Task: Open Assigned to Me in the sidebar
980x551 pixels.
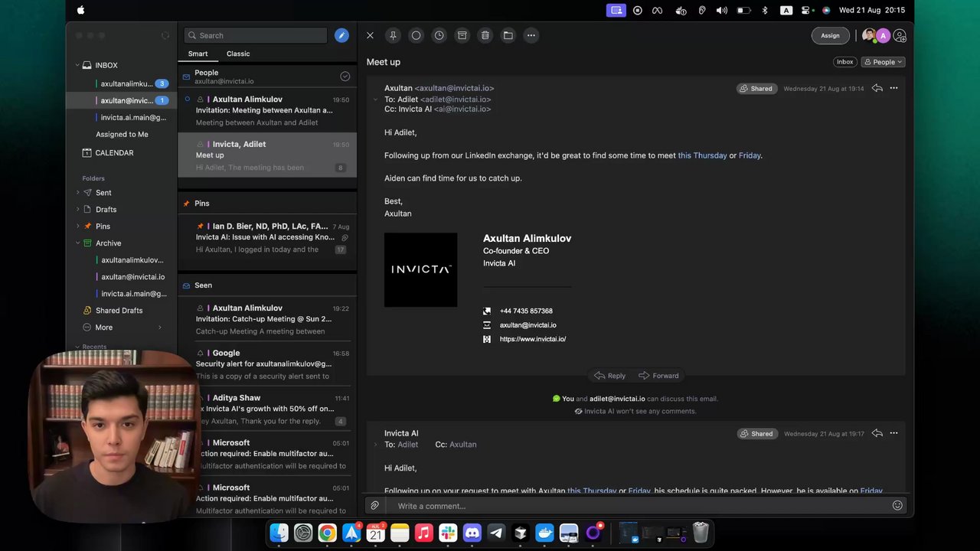Action: coord(122,135)
